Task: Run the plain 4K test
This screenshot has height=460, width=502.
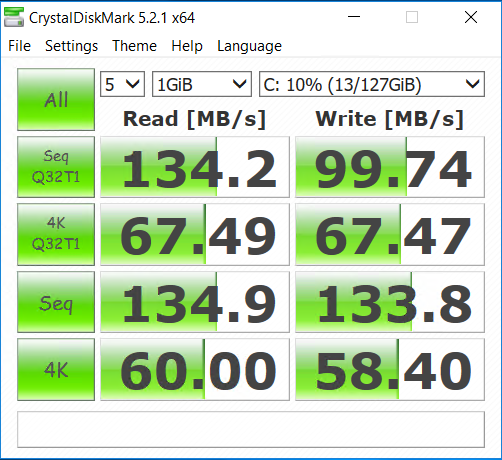Action: 56,369
